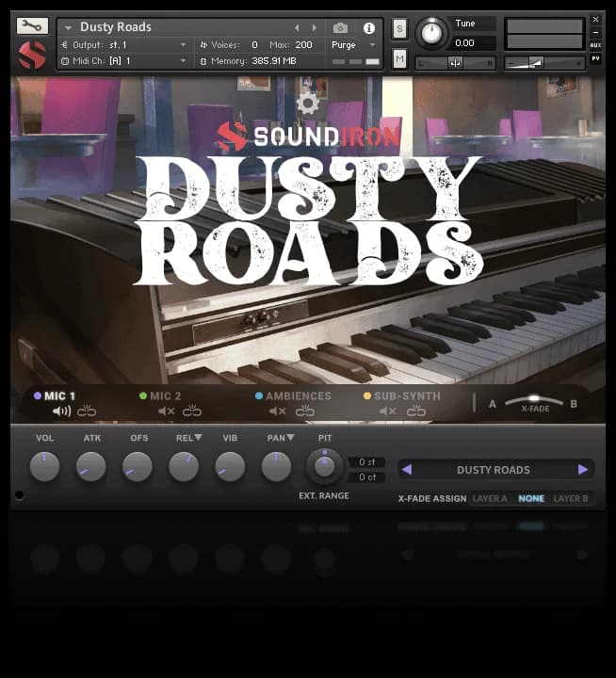
Task: Select MIC 2 layer green dot
Action: pyautogui.click(x=143, y=395)
